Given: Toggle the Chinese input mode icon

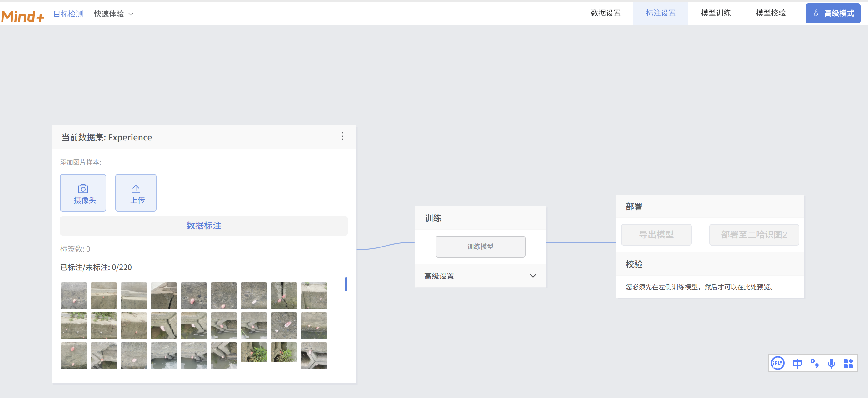Looking at the screenshot, I should (x=797, y=363).
